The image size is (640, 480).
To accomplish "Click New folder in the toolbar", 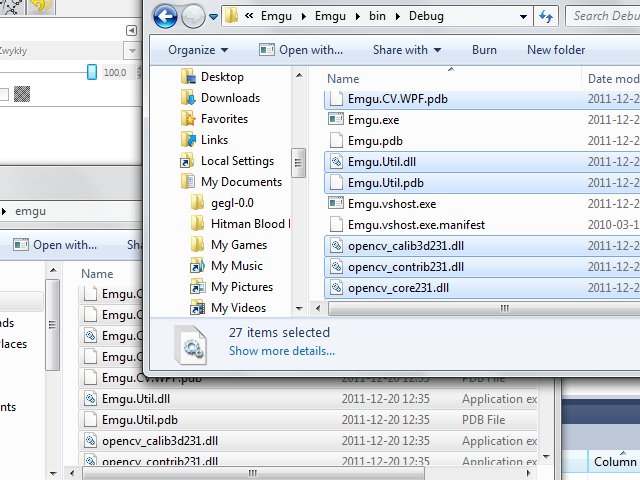I will 556,50.
